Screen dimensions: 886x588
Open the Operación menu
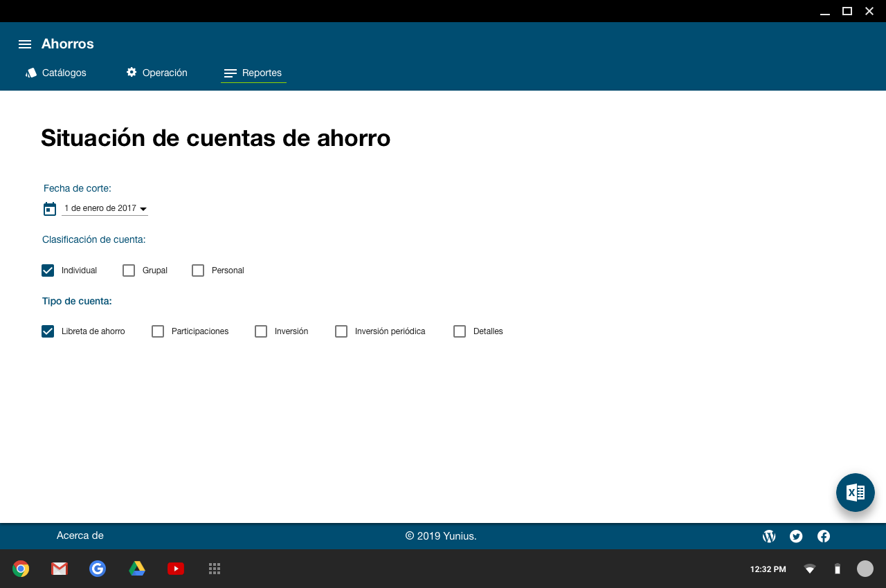(x=156, y=73)
